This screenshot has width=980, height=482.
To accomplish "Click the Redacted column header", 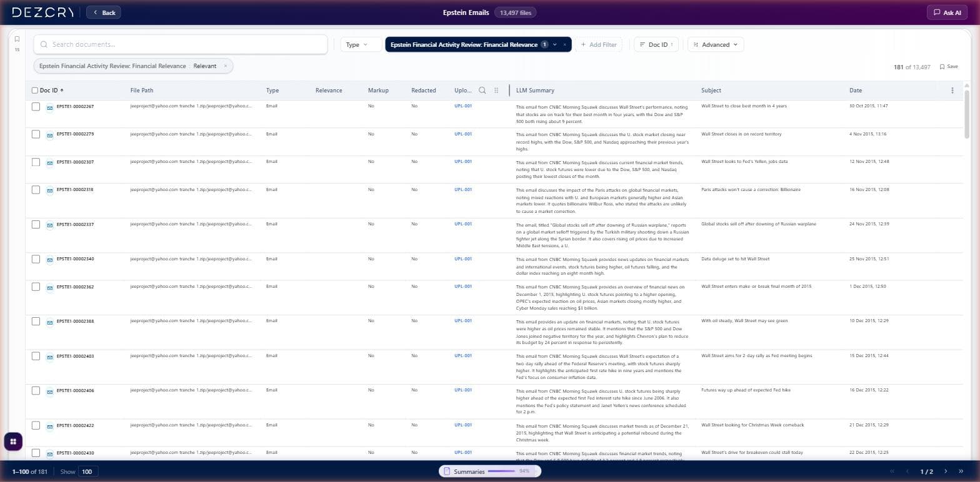I will (424, 91).
